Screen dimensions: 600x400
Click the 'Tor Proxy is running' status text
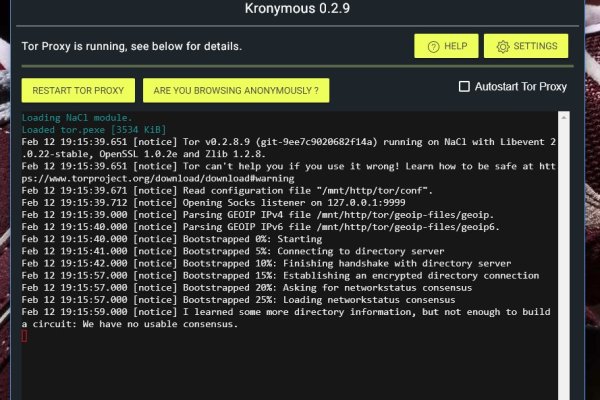[x=132, y=46]
